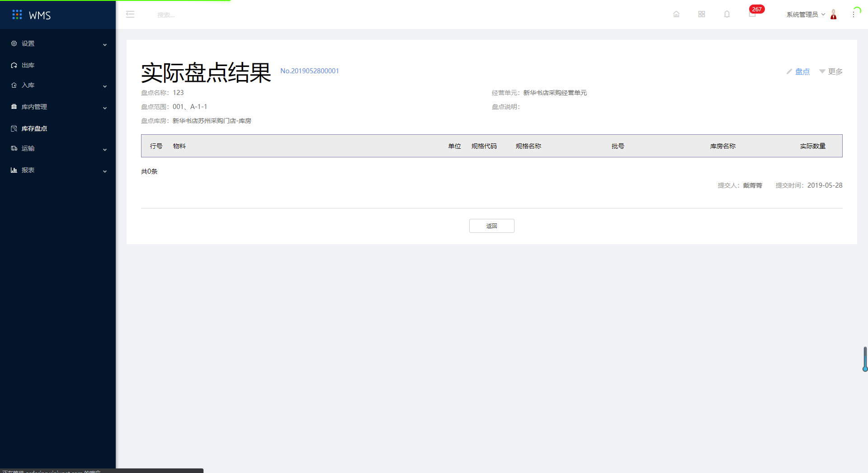Click the 新华书店采购经营单元 value
868x473 pixels.
pos(555,93)
